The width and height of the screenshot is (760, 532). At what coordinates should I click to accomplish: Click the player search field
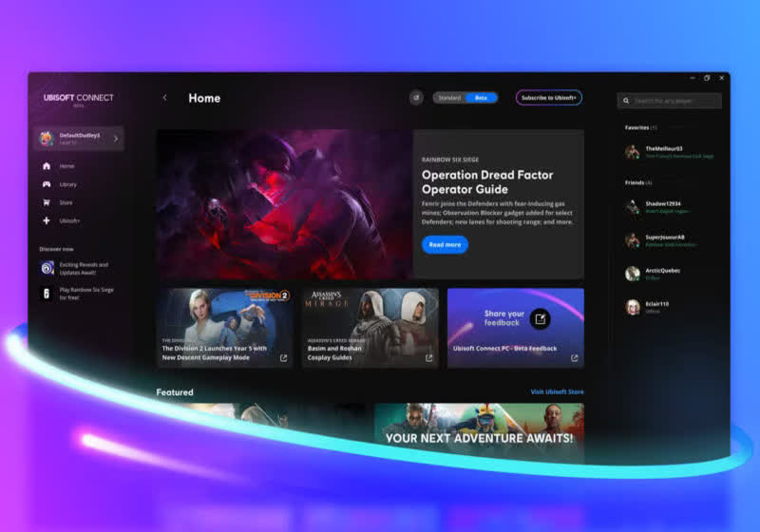pyautogui.click(x=674, y=101)
